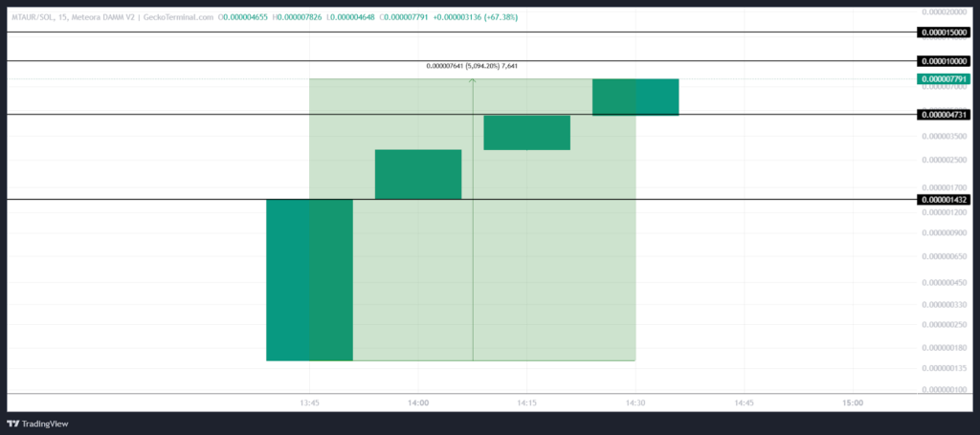Click the measurement label showing 5,094.20%
Viewport: 980px width, 435px height.
(x=478, y=67)
